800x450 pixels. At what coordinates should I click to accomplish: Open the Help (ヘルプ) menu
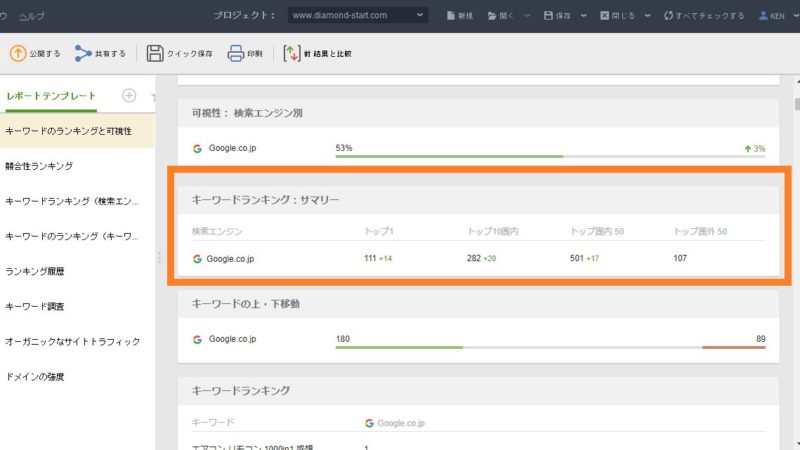pos(32,16)
